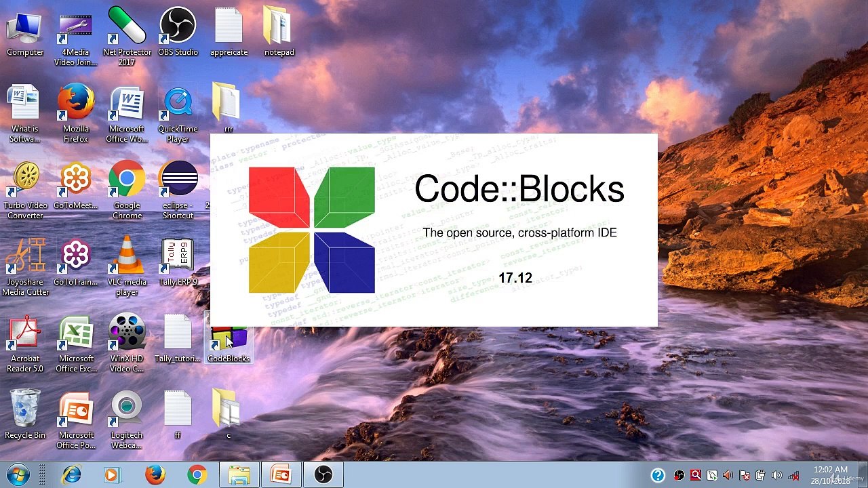
Task: Select the c folder on the desktop
Action: tap(229, 415)
